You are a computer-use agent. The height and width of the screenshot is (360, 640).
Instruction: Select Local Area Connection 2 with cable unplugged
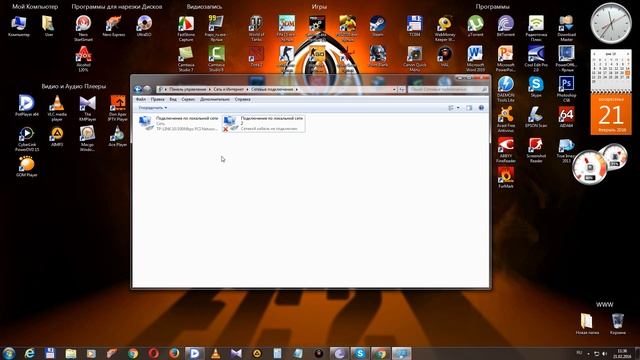tap(264, 123)
